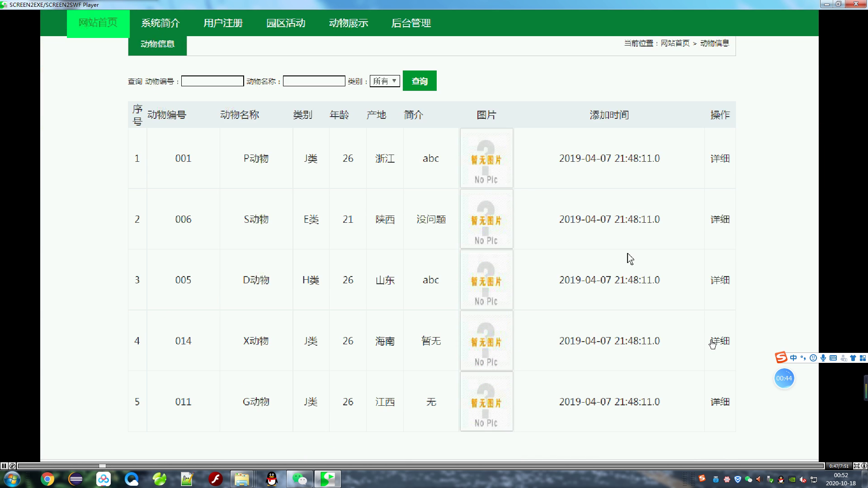Image resolution: width=868 pixels, height=488 pixels.
Task: Open 详细 for animal 006
Action: point(720,220)
